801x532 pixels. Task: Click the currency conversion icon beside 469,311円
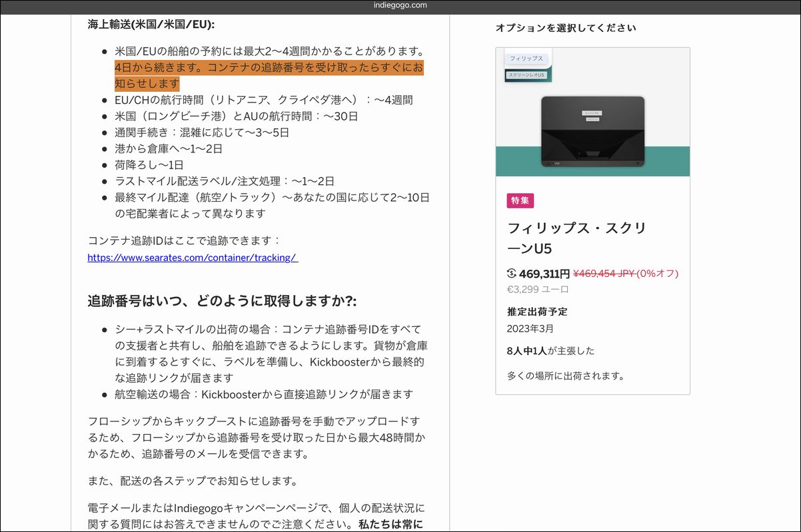(512, 273)
